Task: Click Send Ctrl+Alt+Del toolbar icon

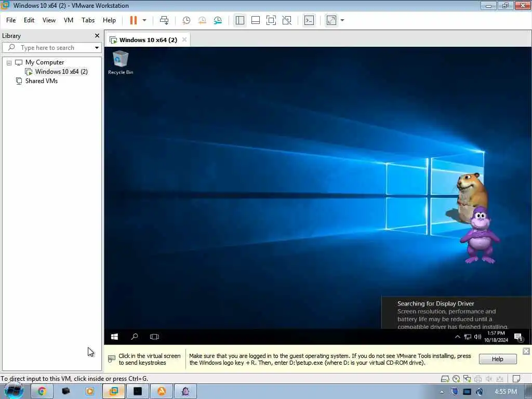Action: [x=164, y=20]
